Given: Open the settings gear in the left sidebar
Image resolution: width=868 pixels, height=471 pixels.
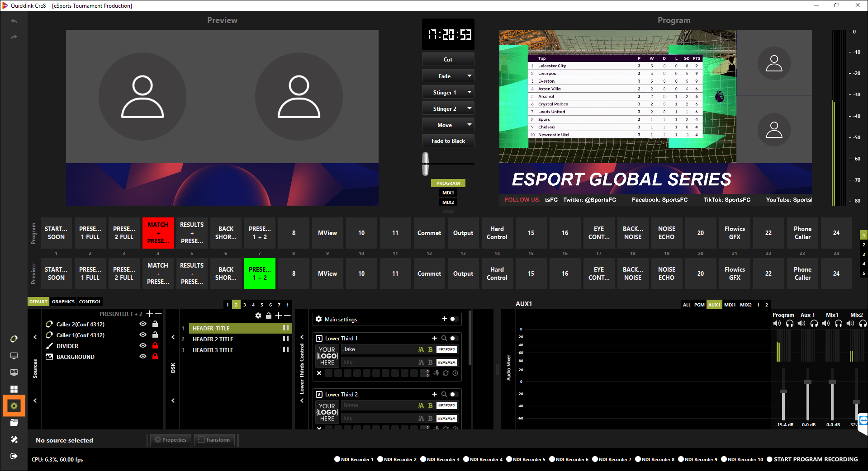Looking at the screenshot, I should coord(14,406).
